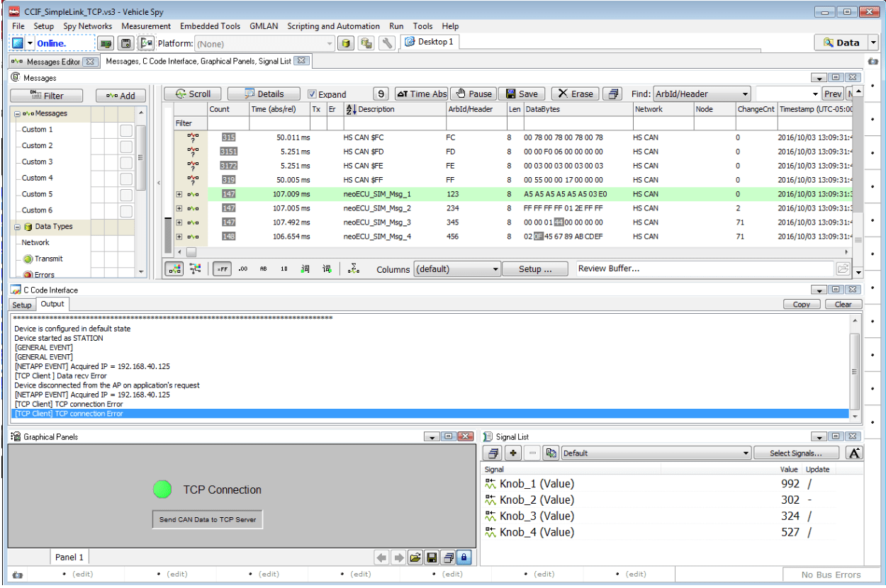Click the lock icon in Graphical Panels

point(464,558)
